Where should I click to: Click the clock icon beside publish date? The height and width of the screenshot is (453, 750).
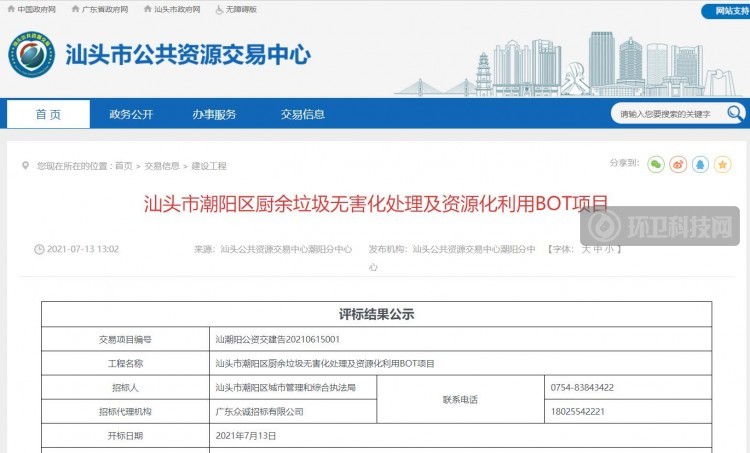pyautogui.click(x=39, y=249)
